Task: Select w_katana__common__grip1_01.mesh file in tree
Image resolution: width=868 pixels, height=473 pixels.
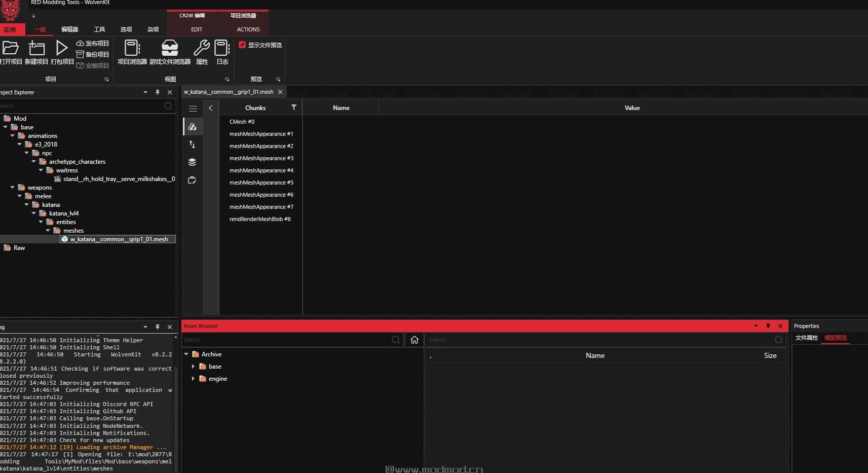Action: pyautogui.click(x=118, y=239)
